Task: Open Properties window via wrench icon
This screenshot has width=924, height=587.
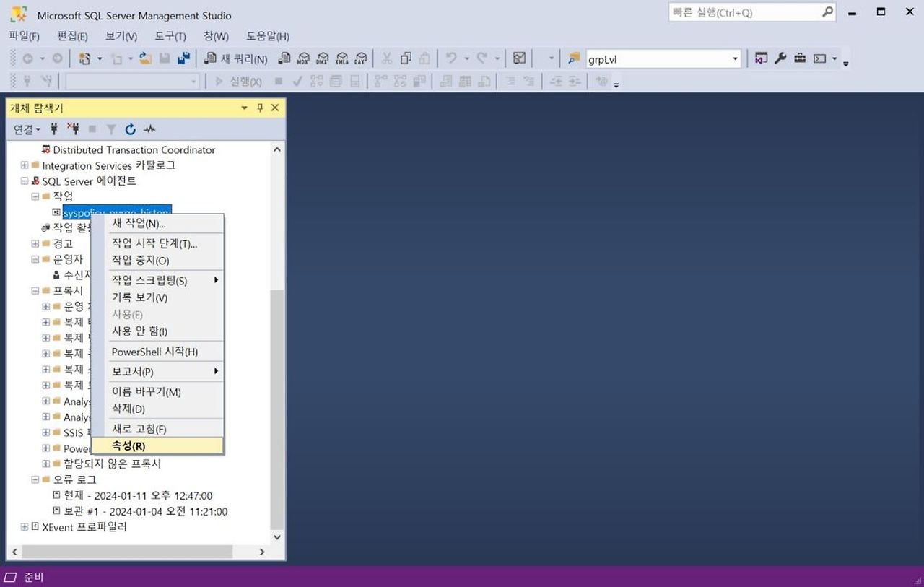Action: click(780, 58)
